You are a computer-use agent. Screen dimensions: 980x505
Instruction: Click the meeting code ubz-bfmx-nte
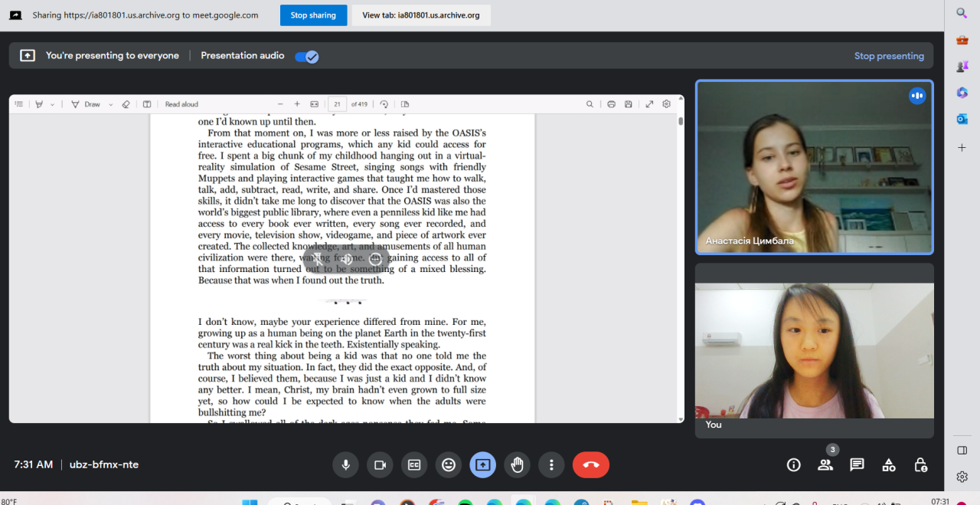(x=104, y=464)
